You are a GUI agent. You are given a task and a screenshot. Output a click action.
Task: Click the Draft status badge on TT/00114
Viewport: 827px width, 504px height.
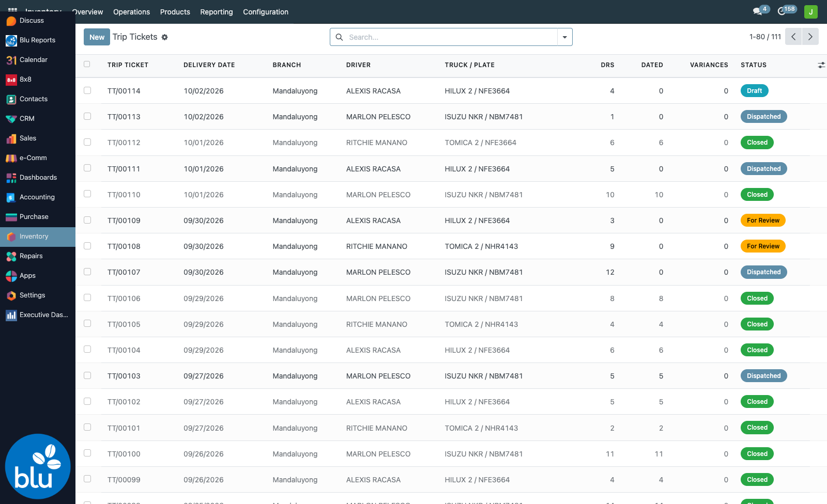click(x=755, y=91)
